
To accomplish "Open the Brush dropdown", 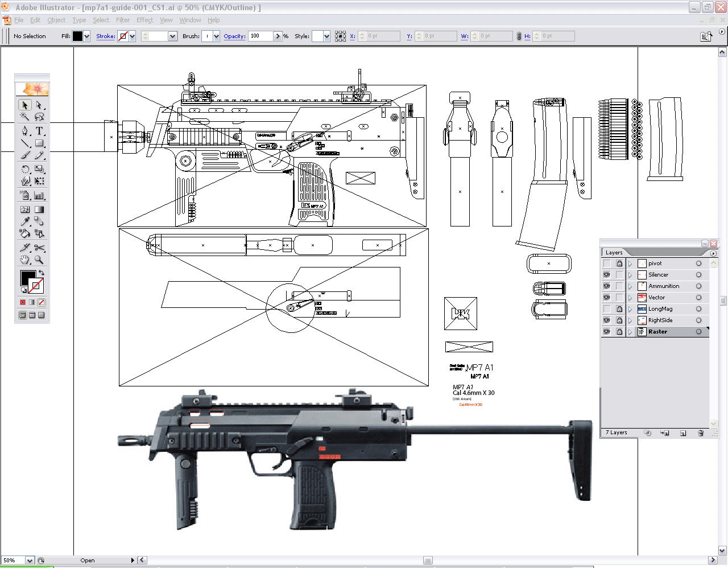I will coord(216,36).
